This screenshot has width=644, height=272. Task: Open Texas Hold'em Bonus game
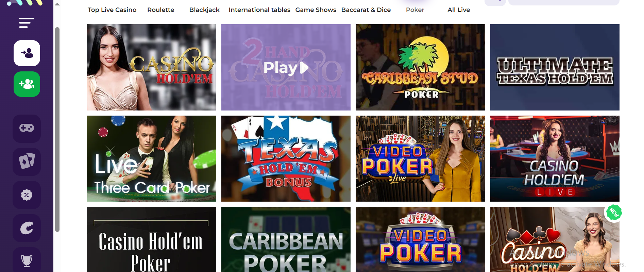pos(286,158)
